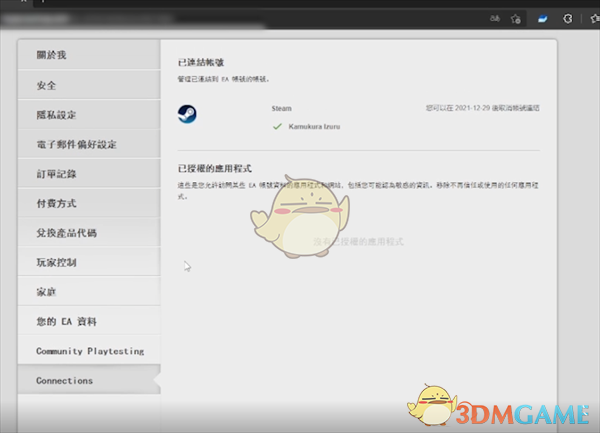
Task: Click the green checkmark beside Kamukura Izuru
Action: point(277,126)
